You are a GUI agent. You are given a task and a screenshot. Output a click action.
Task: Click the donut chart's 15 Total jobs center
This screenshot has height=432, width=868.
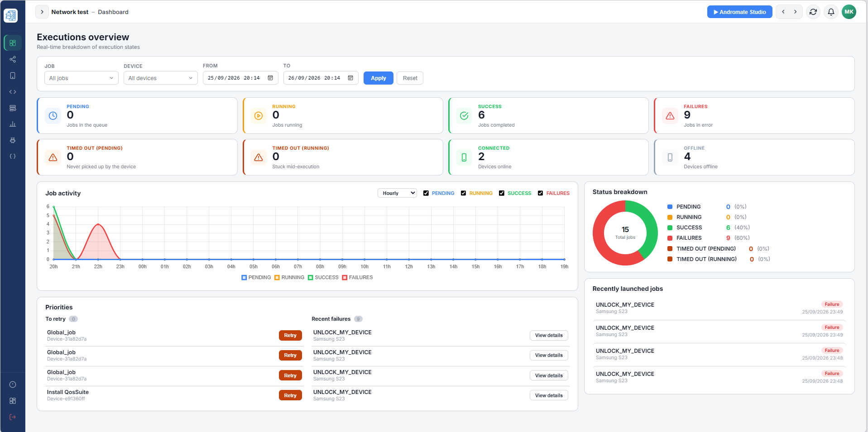[x=625, y=233]
